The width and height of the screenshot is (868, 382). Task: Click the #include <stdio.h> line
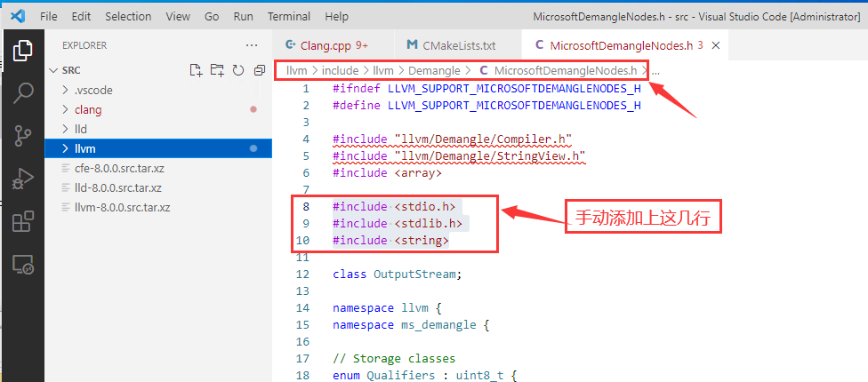point(394,207)
